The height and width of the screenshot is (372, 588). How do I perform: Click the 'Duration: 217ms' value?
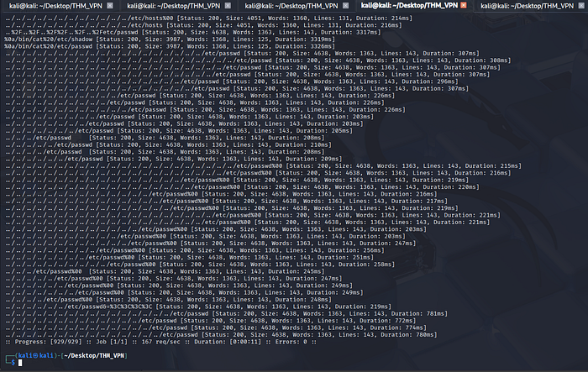coord(417,201)
